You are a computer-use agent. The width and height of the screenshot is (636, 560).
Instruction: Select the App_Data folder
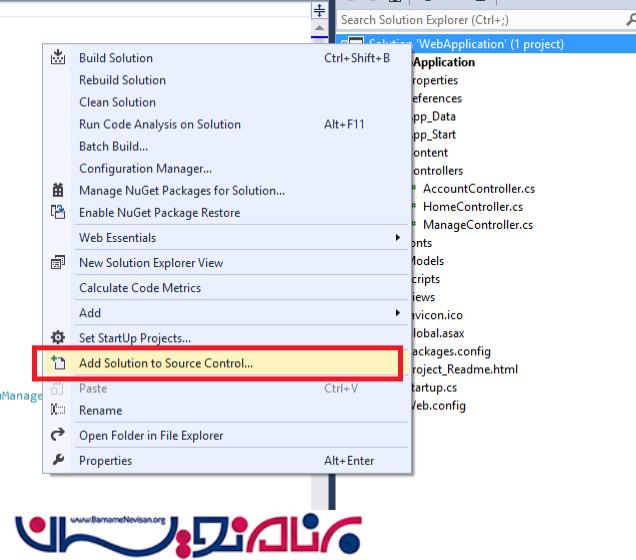click(434, 116)
